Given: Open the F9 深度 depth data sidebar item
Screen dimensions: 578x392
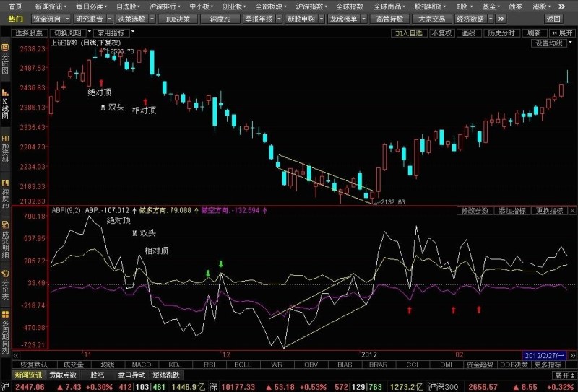Looking at the screenshot, I should [5, 193].
